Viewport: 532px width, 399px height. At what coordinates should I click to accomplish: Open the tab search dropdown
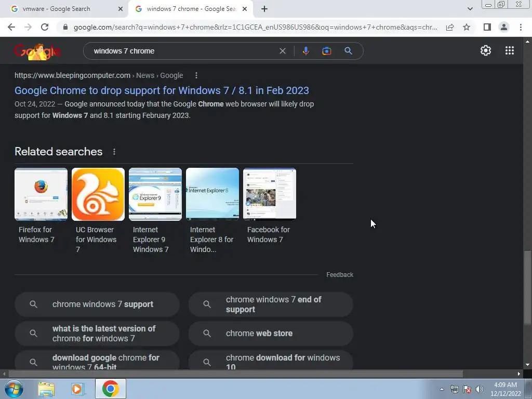coord(470,9)
